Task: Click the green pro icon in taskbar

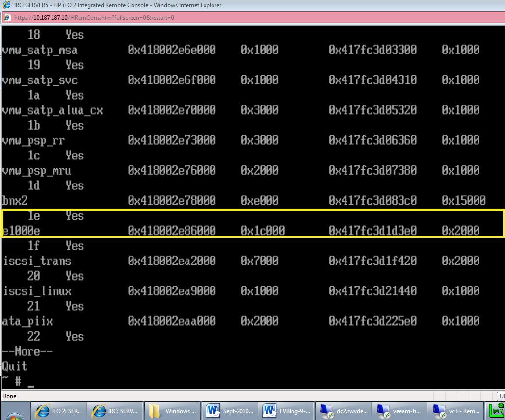Action: 496,410
